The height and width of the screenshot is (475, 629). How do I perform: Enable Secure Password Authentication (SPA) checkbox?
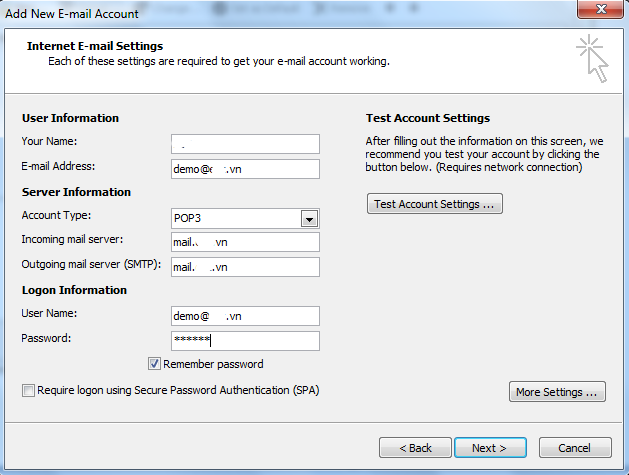[28, 390]
